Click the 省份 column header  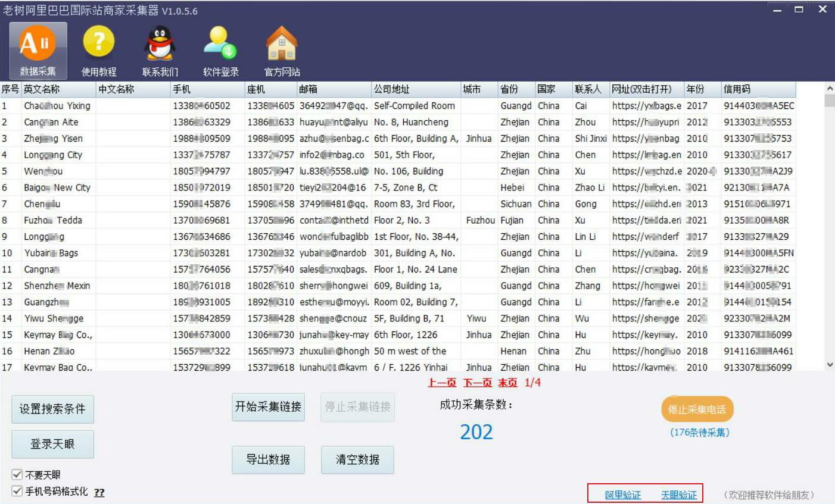coord(516,89)
